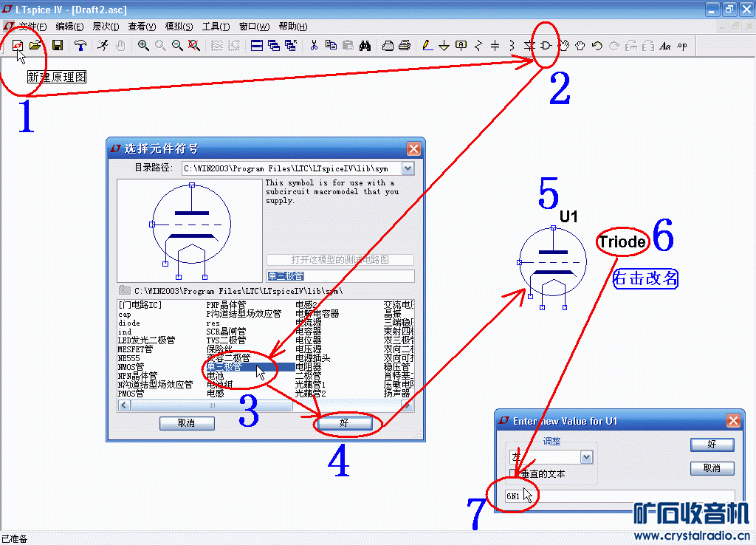Click the Print icon
756x545 pixels.
click(x=405, y=45)
